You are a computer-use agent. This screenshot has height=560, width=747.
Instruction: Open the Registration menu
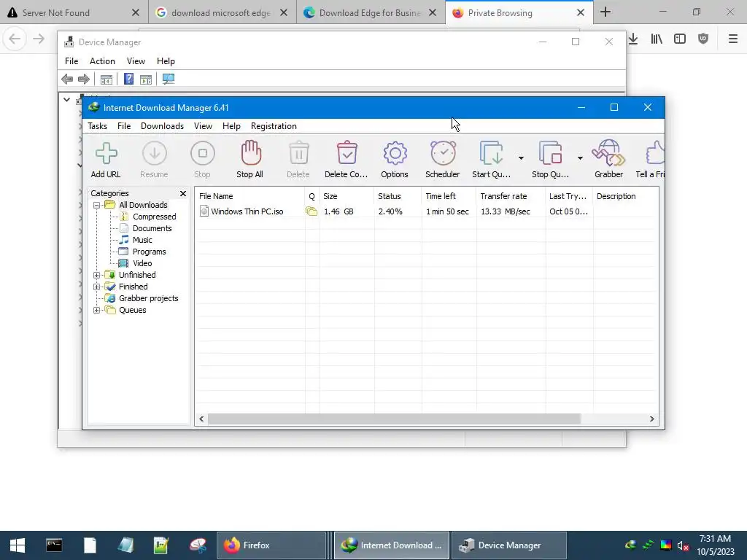pyautogui.click(x=274, y=126)
